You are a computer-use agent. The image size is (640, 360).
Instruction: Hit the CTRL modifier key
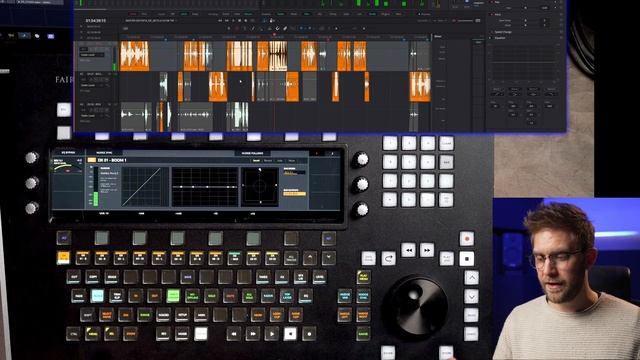tap(73, 334)
